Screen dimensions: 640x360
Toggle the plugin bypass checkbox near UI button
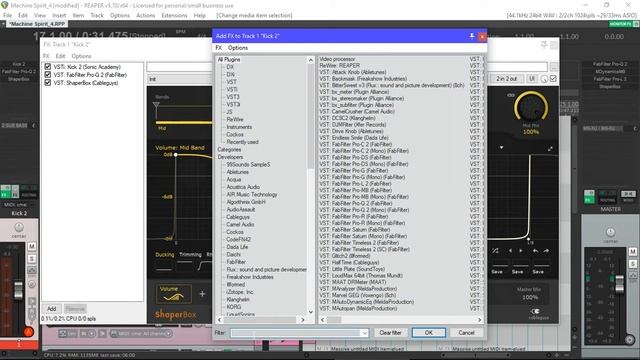553,79
